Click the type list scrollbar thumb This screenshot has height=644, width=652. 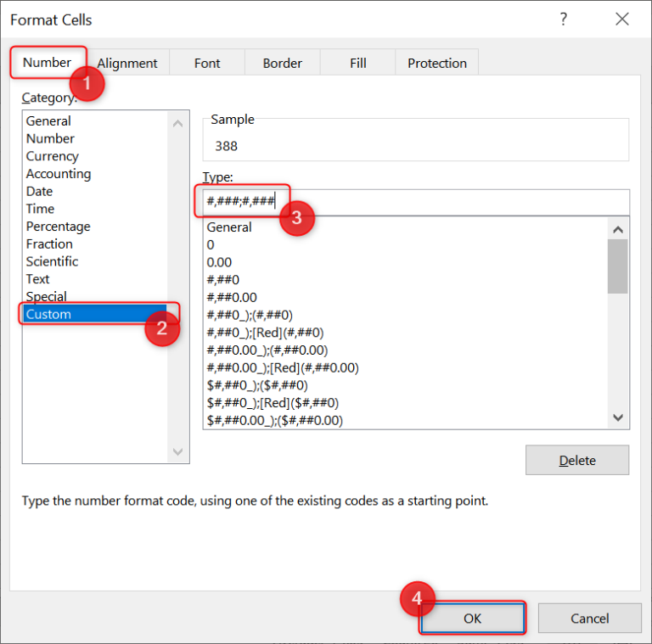tap(617, 266)
